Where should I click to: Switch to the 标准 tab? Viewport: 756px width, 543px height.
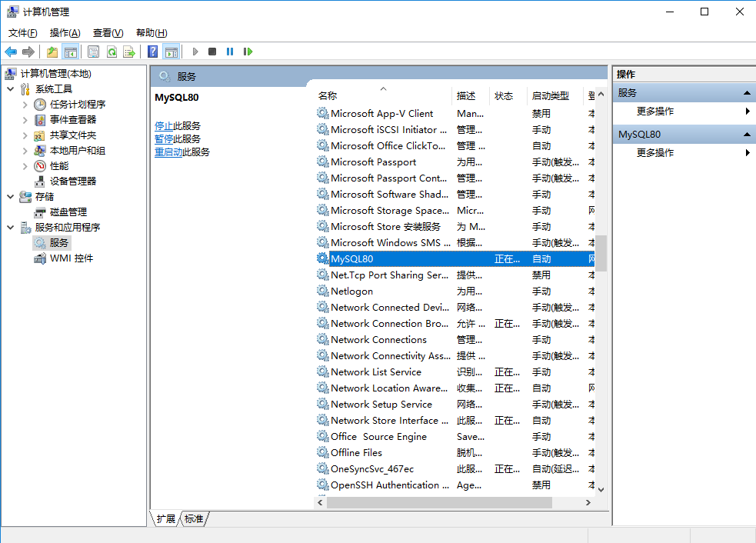(x=194, y=519)
